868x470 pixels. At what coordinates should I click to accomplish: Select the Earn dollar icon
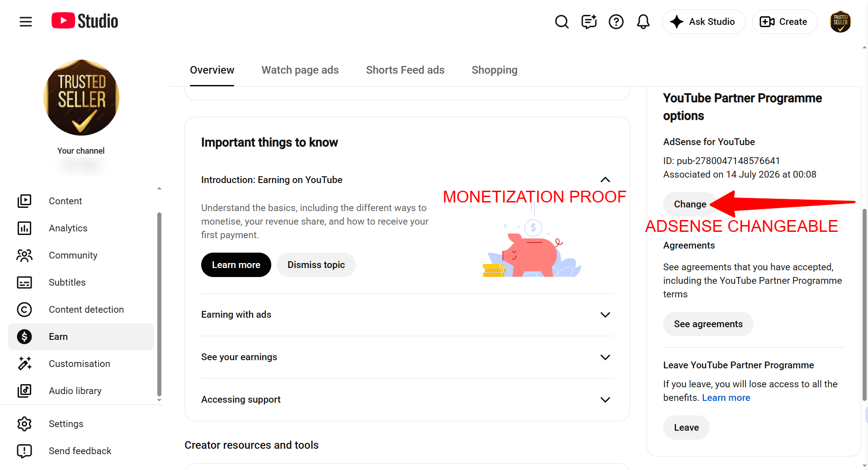pyautogui.click(x=24, y=337)
